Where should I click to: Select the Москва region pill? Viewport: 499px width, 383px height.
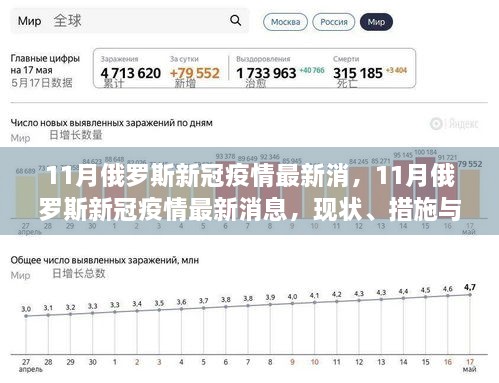[x=285, y=22]
